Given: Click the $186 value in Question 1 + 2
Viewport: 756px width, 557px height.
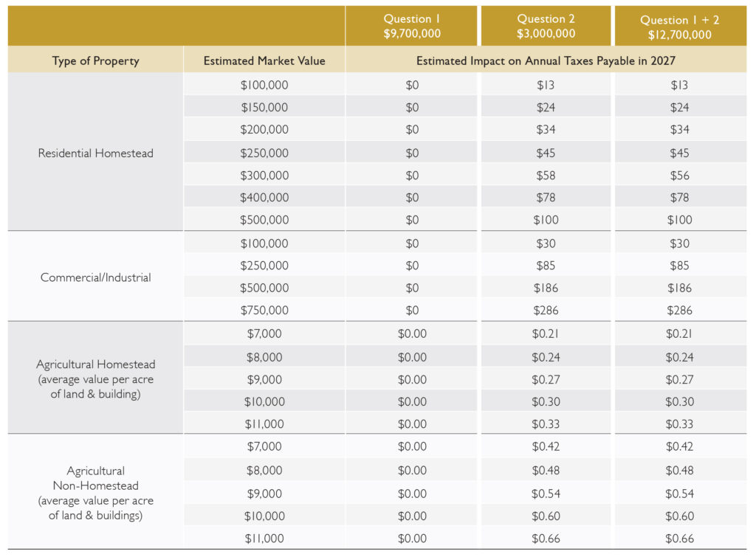Looking at the screenshot, I should [680, 288].
